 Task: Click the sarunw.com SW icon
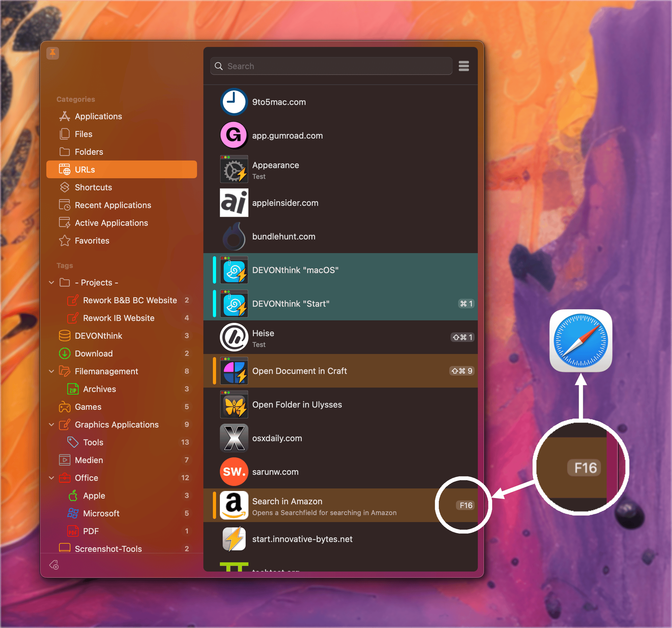[x=234, y=472]
